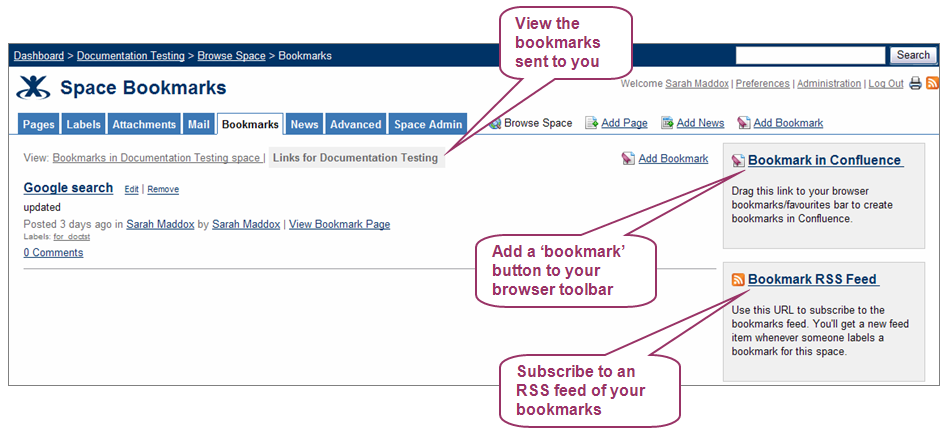Click the Bookmark in Confluence link
The width and height of the screenshot is (951, 436).
825,160
